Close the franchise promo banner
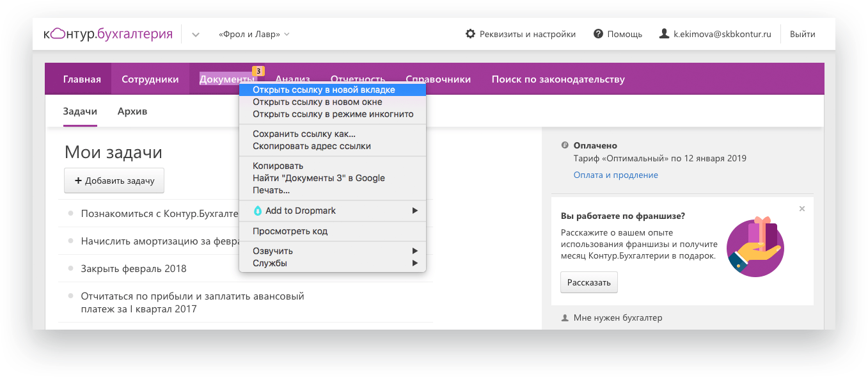The width and height of the screenshot is (868, 377). point(802,209)
